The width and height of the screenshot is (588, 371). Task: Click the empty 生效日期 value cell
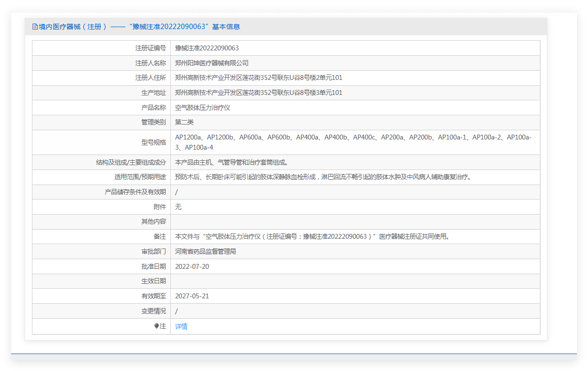(355, 281)
